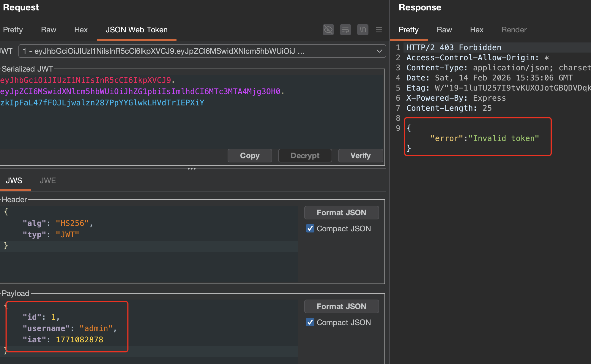Click the three-dot panel divider handle
Image resolution: width=591 pixels, height=364 pixels.
tap(192, 169)
